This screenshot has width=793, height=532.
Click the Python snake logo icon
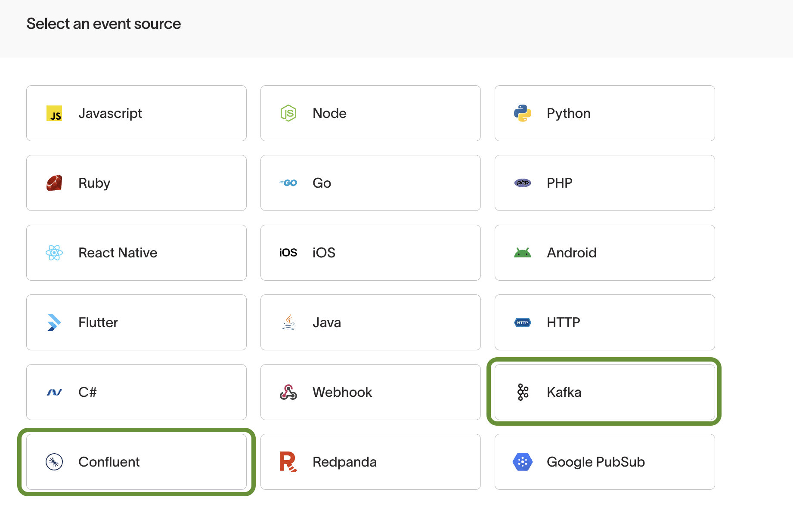click(x=523, y=113)
